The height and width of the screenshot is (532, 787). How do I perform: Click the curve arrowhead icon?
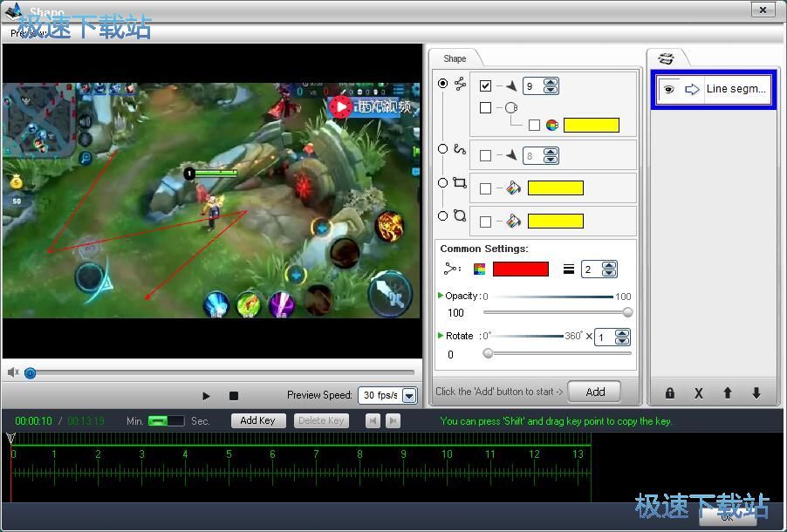(x=511, y=155)
